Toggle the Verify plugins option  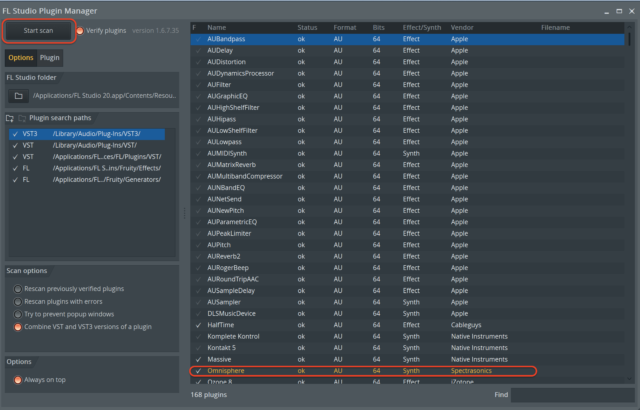pos(80,31)
